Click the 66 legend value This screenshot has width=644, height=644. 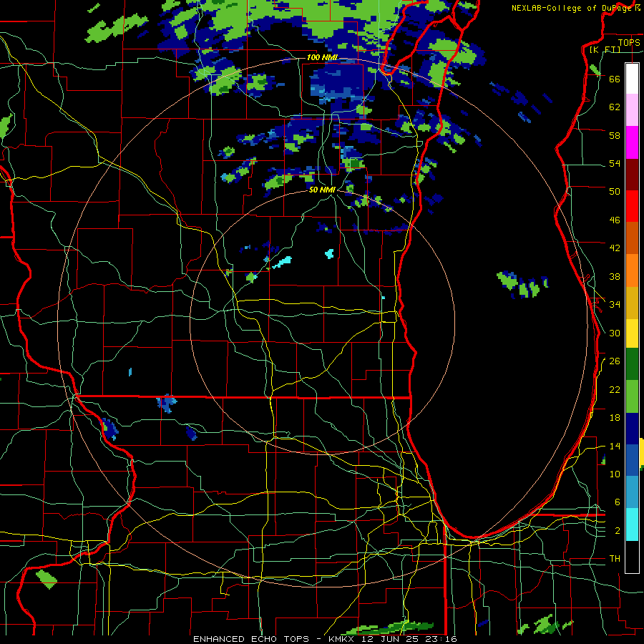click(x=615, y=79)
